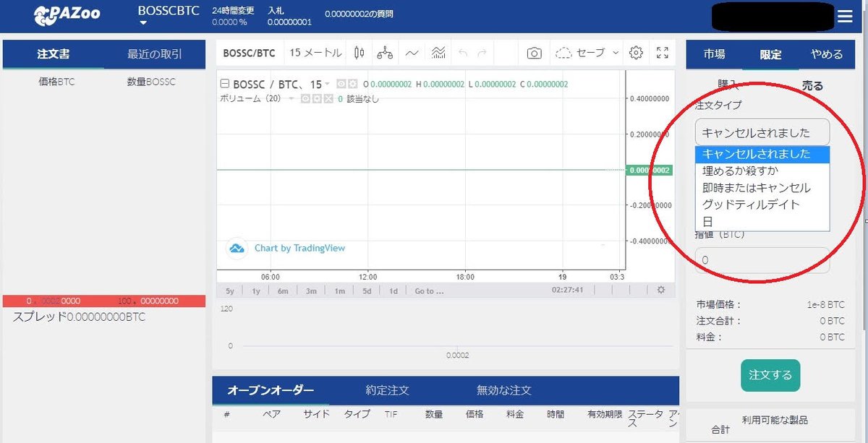Remove the ボリューム indicator with X icon
The height and width of the screenshot is (443, 868).
coord(327,98)
